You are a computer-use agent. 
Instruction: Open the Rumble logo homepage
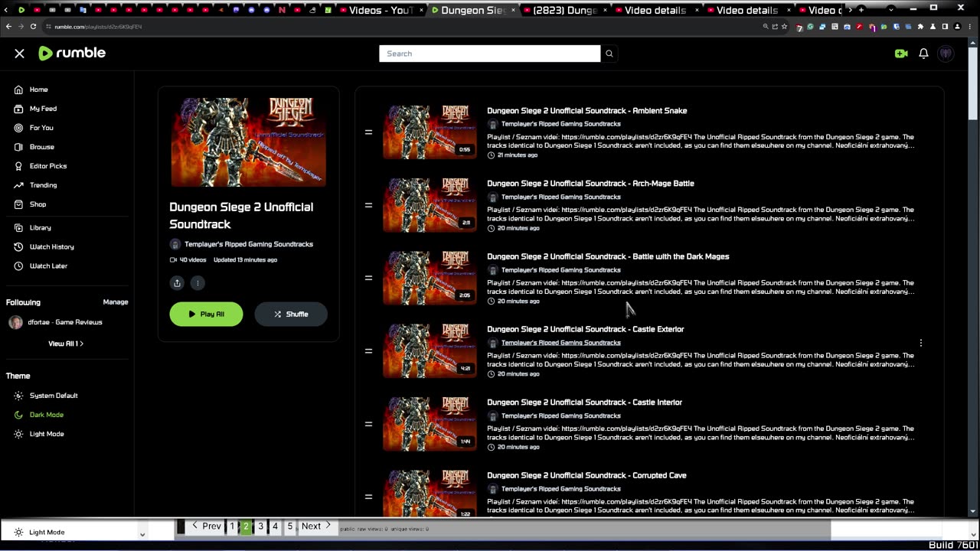pyautogui.click(x=72, y=53)
